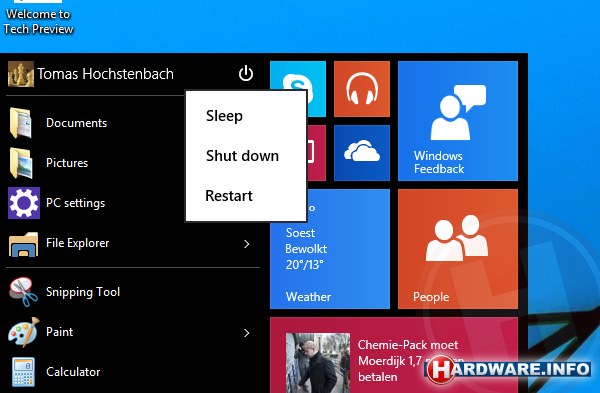Expand the Paint jump list arrow
This screenshot has width=600, height=393.
pos(247,333)
